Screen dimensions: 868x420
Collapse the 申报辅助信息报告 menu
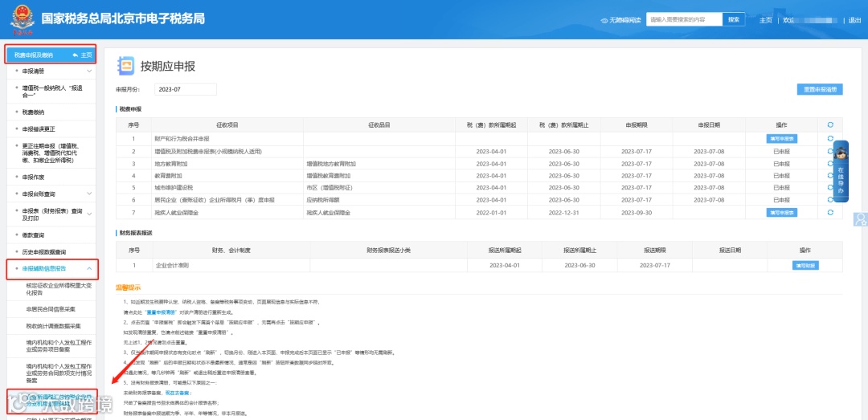click(89, 268)
